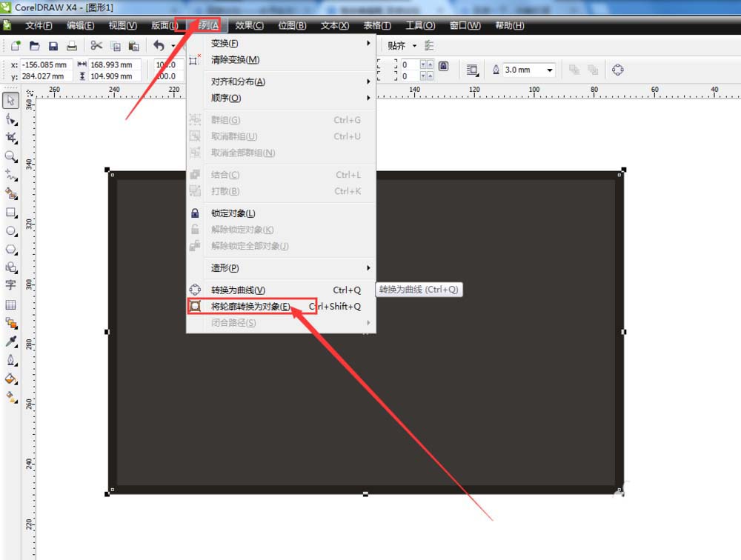Choose 将轮廓转换为对象 menu entry
The height and width of the screenshot is (560, 741).
(x=250, y=307)
